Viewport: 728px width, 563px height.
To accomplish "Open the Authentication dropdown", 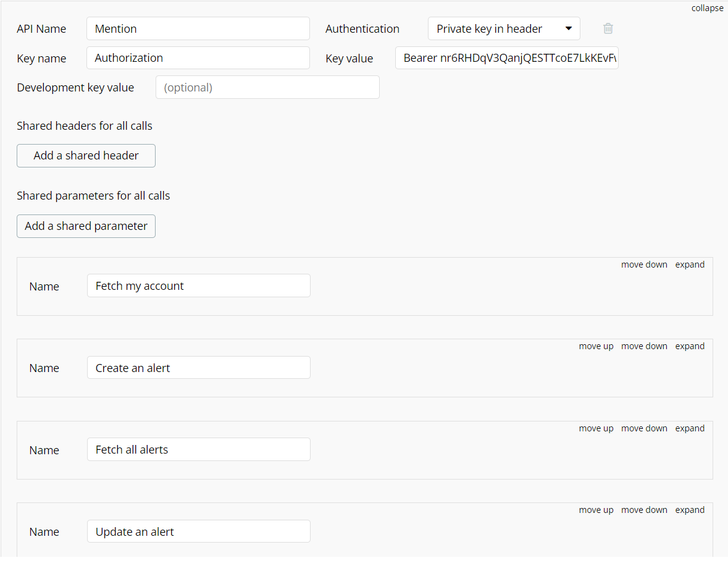I will tap(504, 29).
